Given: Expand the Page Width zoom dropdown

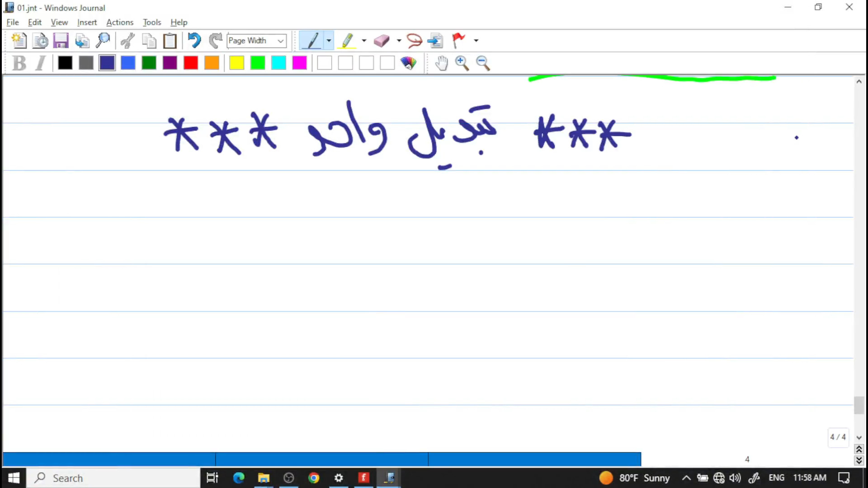Looking at the screenshot, I should coord(281,41).
